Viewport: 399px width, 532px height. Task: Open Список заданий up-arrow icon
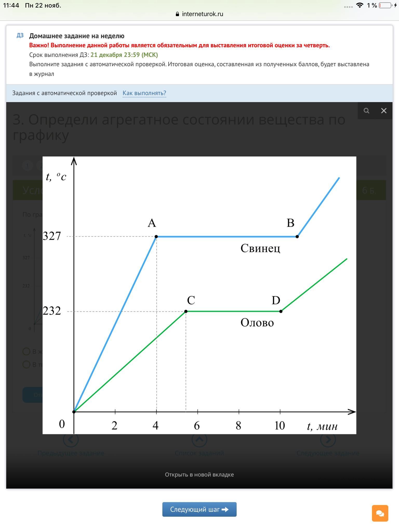pyautogui.click(x=199, y=440)
